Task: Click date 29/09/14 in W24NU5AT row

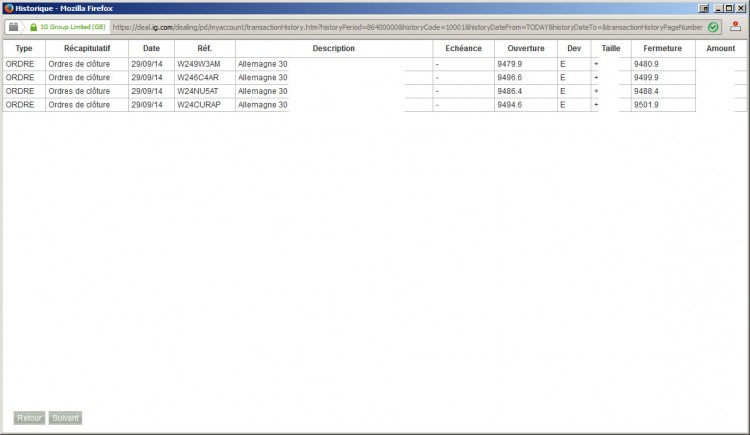Action: (147, 91)
